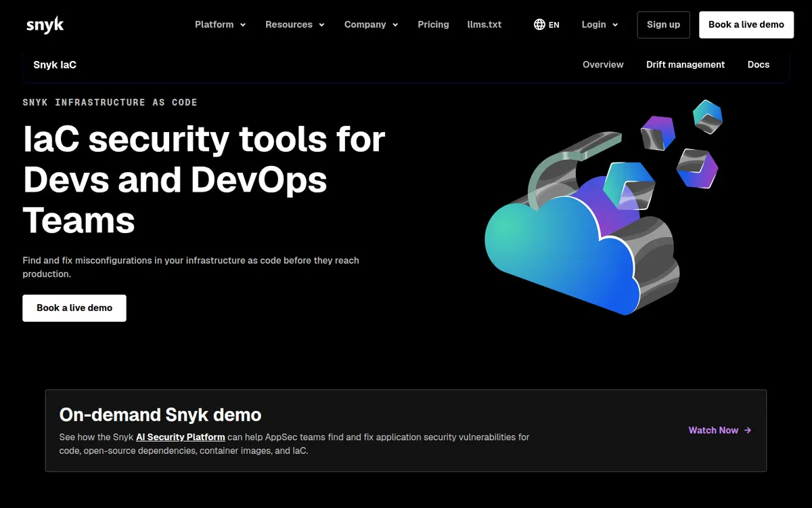
Task: Open the Login dropdown chevron
Action: (615, 25)
